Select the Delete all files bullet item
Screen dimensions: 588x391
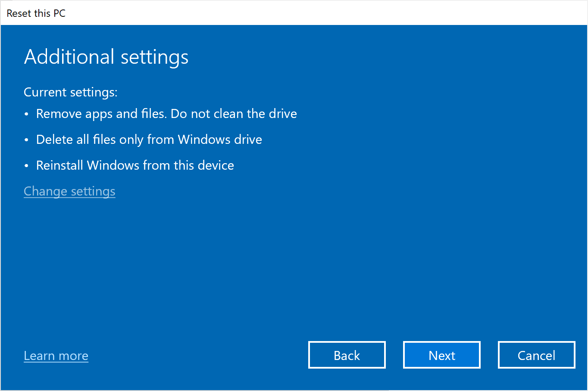[x=149, y=139]
